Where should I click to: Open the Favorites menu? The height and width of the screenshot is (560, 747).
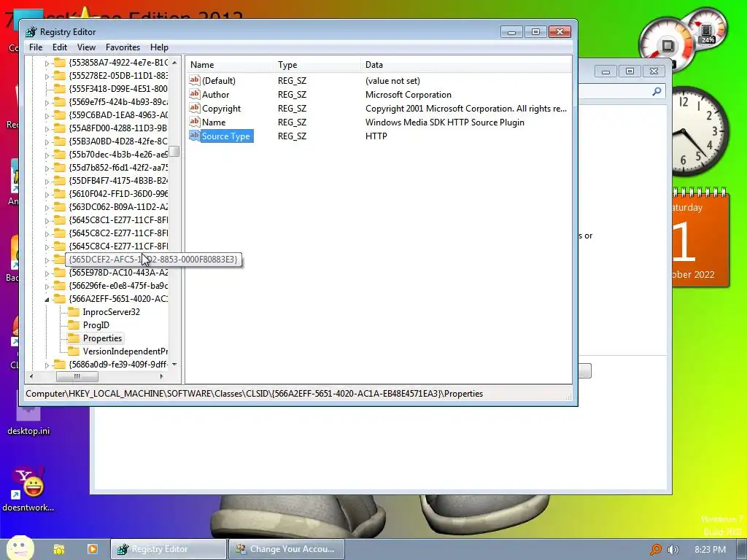(123, 47)
